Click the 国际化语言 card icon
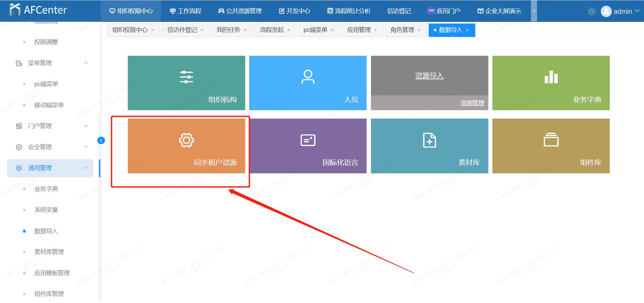Viewport: 644px width, 303px height. click(x=308, y=140)
